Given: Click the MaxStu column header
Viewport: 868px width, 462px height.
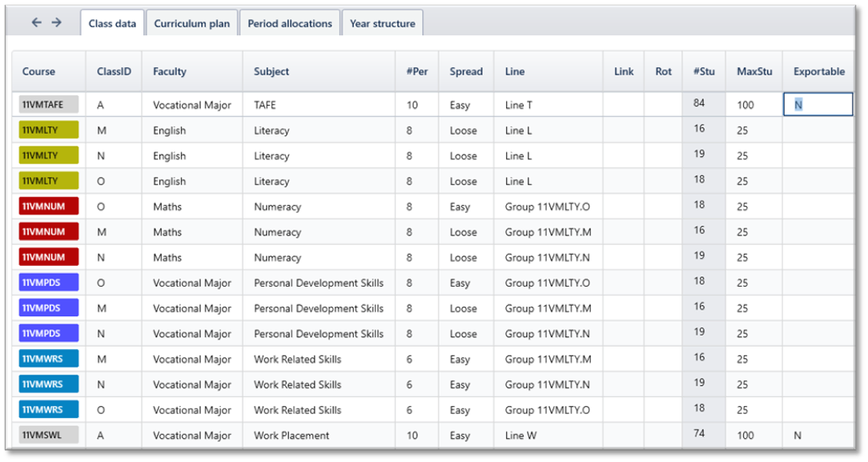Looking at the screenshot, I should click(754, 71).
